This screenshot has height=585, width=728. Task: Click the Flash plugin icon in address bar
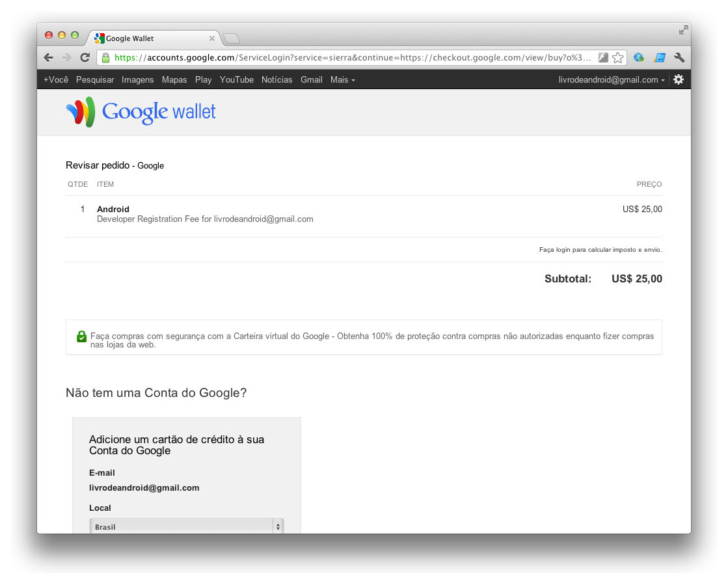(603, 58)
